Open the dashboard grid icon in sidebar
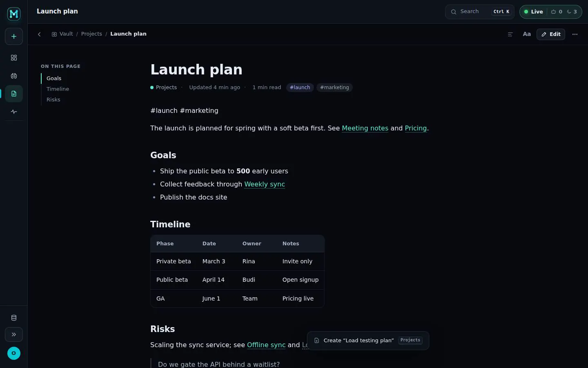The image size is (588, 368). tap(14, 58)
